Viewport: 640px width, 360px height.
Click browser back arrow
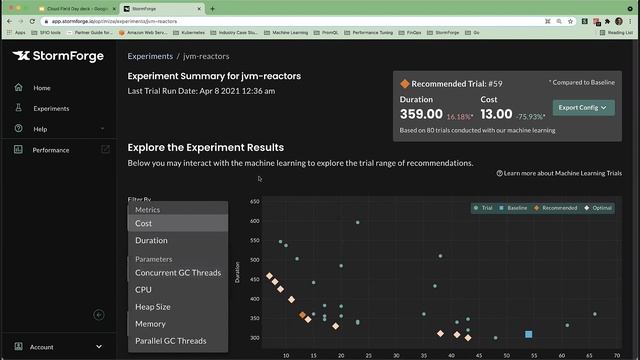coord(10,21)
